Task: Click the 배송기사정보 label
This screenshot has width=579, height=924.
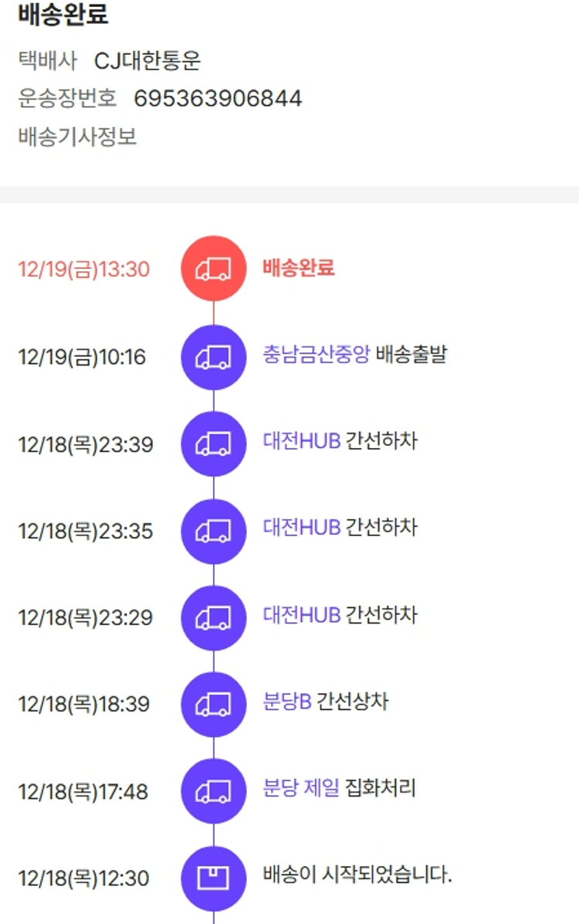Action: (x=77, y=137)
